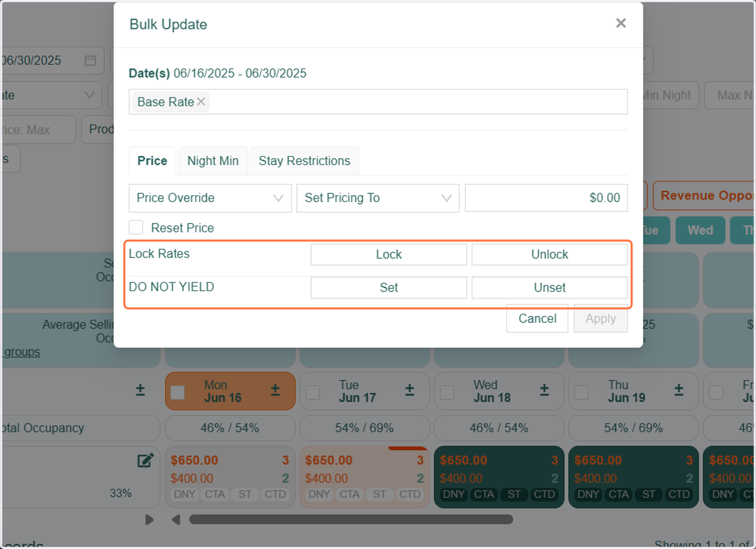Toggle the Mon Jun 16 checkbox
This screenshot has height=549, width=756.
(x=178, y=392)
